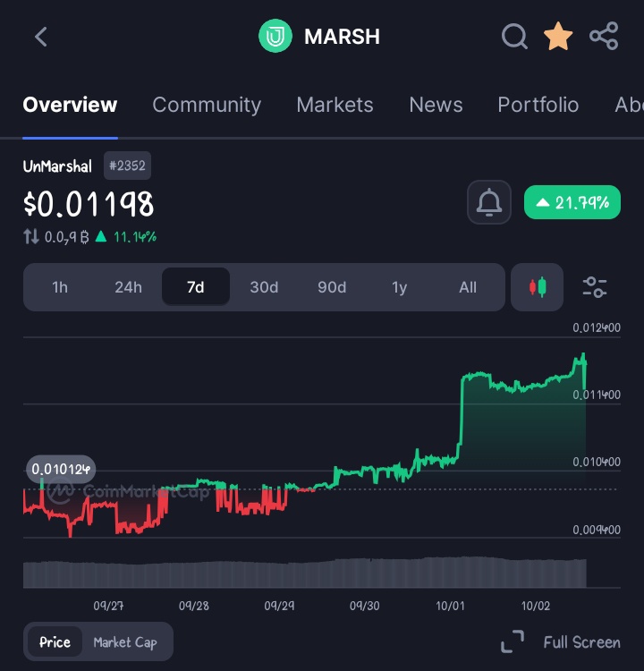The width and height of the screenshot is (644, 671).
Task: Tap the 09/29 date label
Action: click(x=279, y=606)
